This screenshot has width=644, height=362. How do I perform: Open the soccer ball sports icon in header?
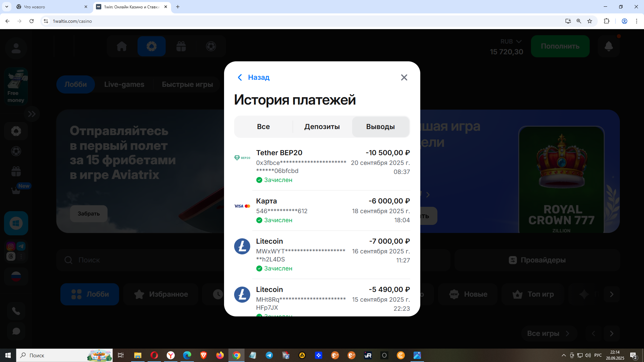[x=211, y=46]
